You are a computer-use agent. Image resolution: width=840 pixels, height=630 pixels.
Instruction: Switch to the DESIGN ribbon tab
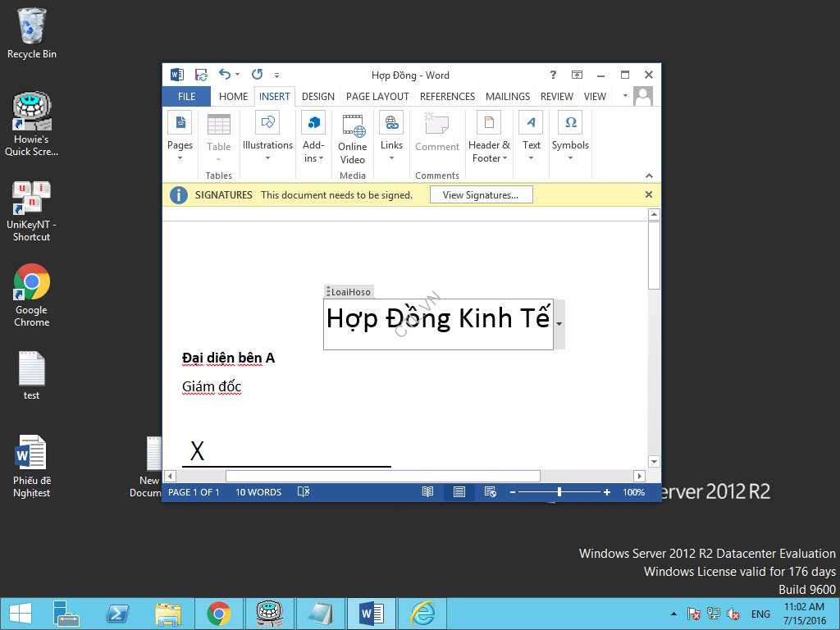point(317,96)
